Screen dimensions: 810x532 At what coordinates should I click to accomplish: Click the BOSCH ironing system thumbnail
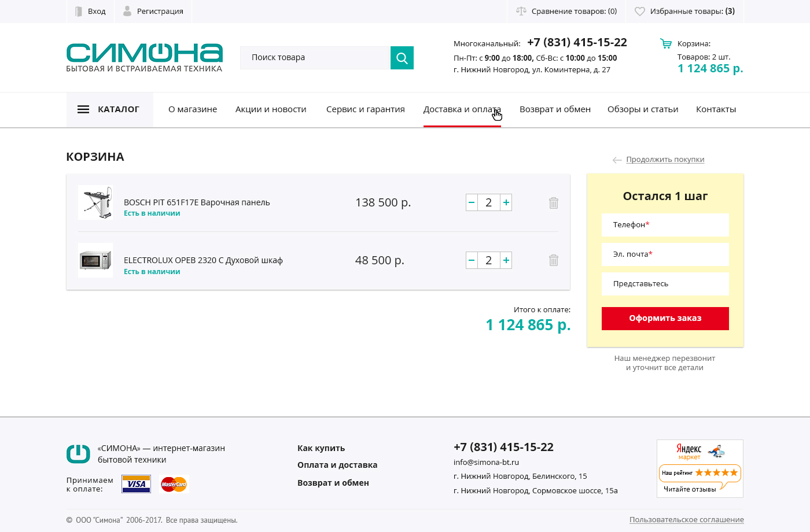(x=95, y=202)
